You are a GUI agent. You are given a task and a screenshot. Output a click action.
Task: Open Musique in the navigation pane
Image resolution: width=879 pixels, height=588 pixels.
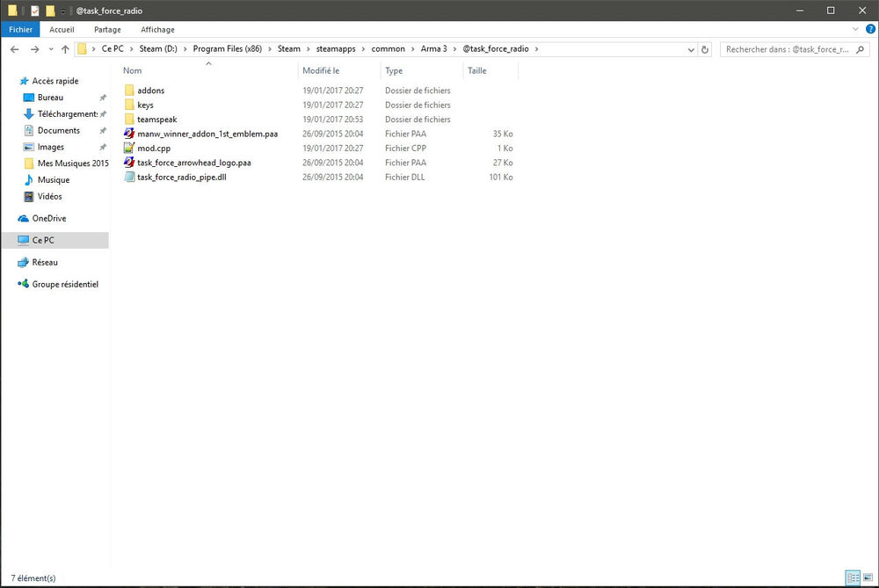(x=54, y=180)
